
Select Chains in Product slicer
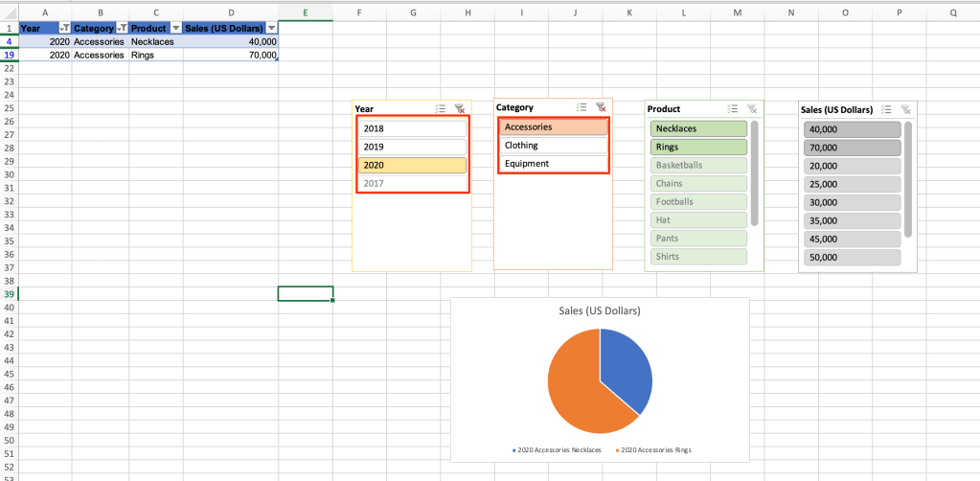coord(698,183)
